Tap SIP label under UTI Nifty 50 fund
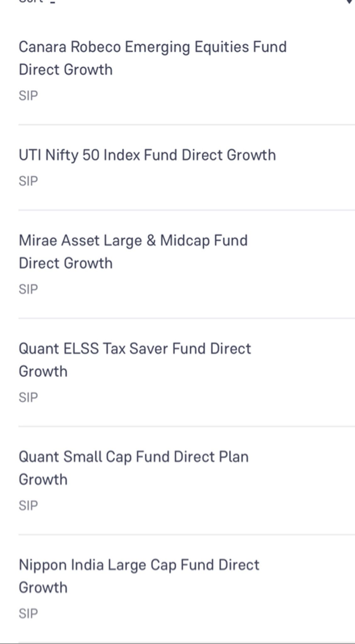The width and height of the screenshot is (355, 644). tap(28, 181)
